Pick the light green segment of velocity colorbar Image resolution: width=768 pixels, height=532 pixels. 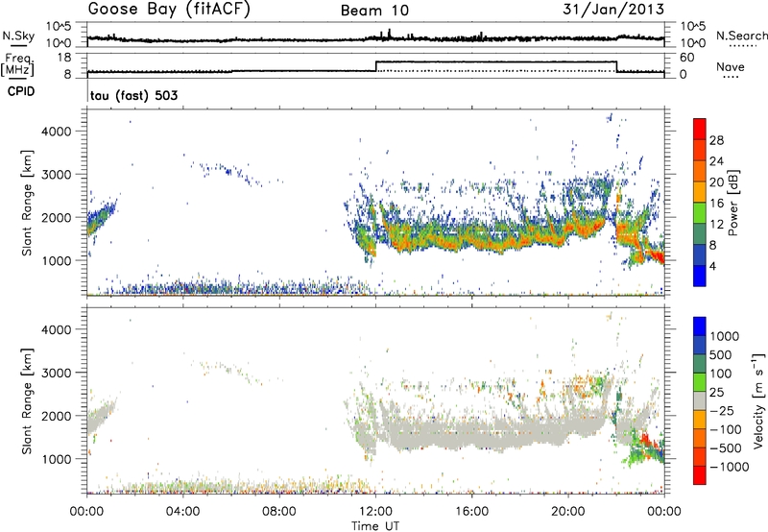(x=700, y=382)
